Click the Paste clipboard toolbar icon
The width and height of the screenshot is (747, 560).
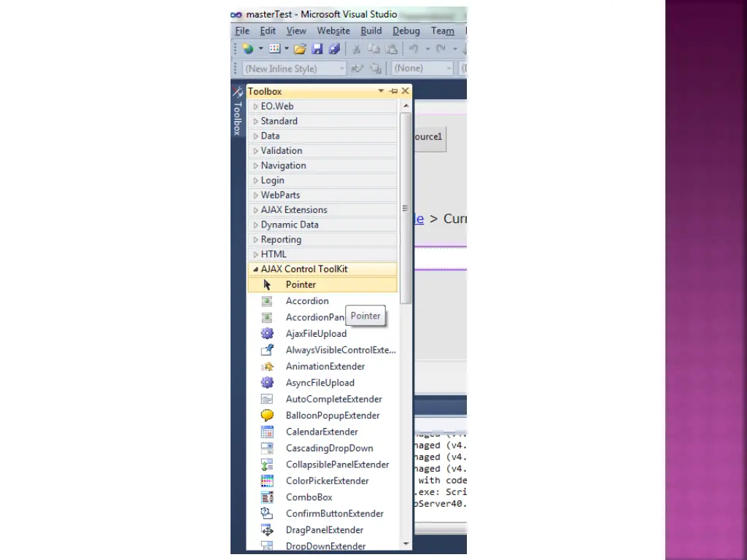point(391,49)
